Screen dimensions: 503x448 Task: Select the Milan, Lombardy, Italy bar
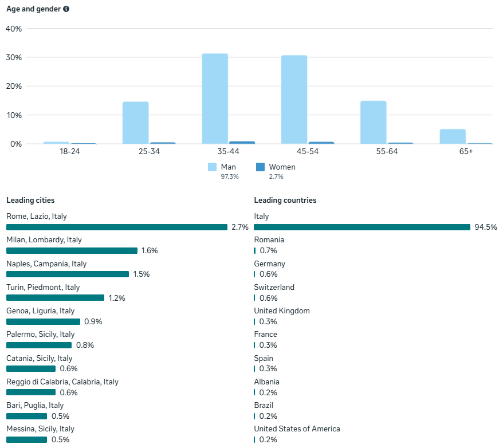(x=72, y=250)
